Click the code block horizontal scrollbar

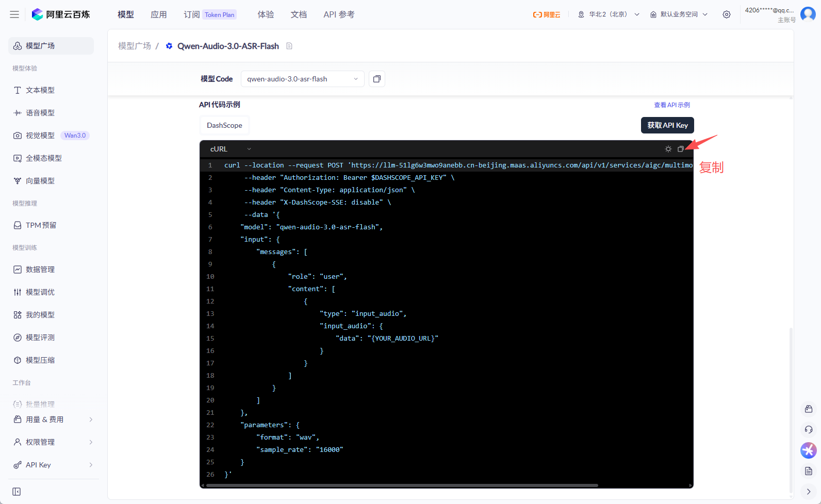(x=402, y=485)
